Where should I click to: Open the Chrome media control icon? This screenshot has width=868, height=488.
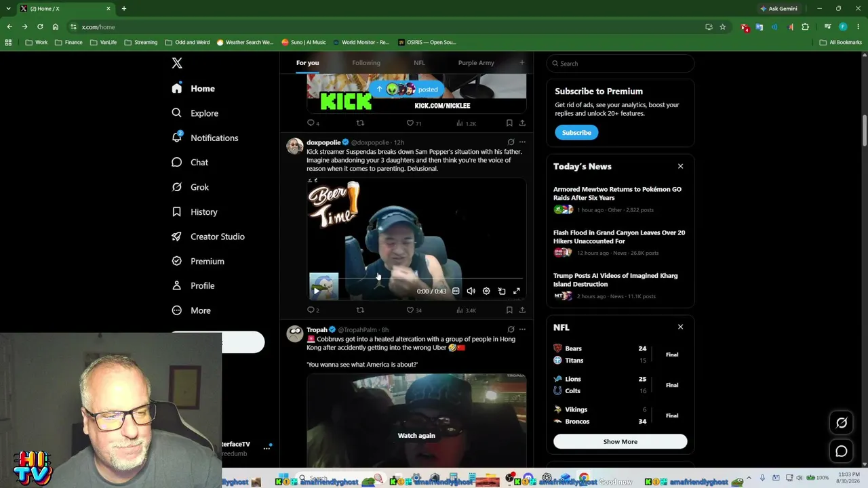pyautogui.click(x=827, y=27)
